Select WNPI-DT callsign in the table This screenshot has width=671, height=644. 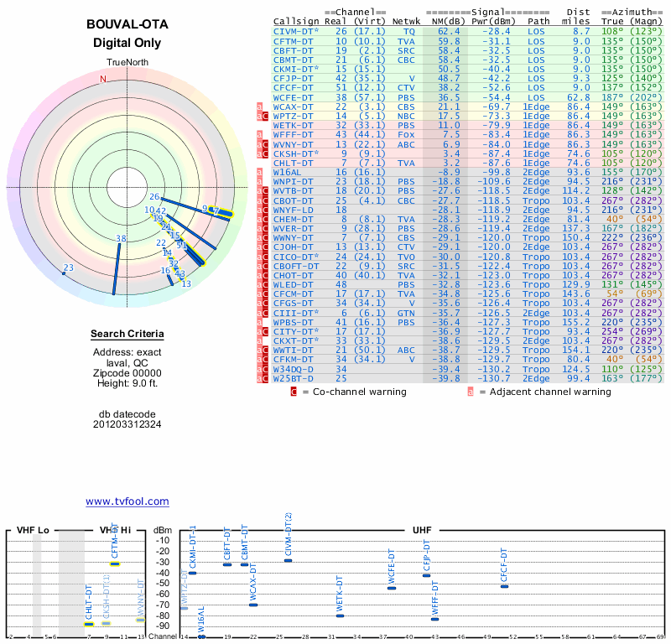point(294,182)
